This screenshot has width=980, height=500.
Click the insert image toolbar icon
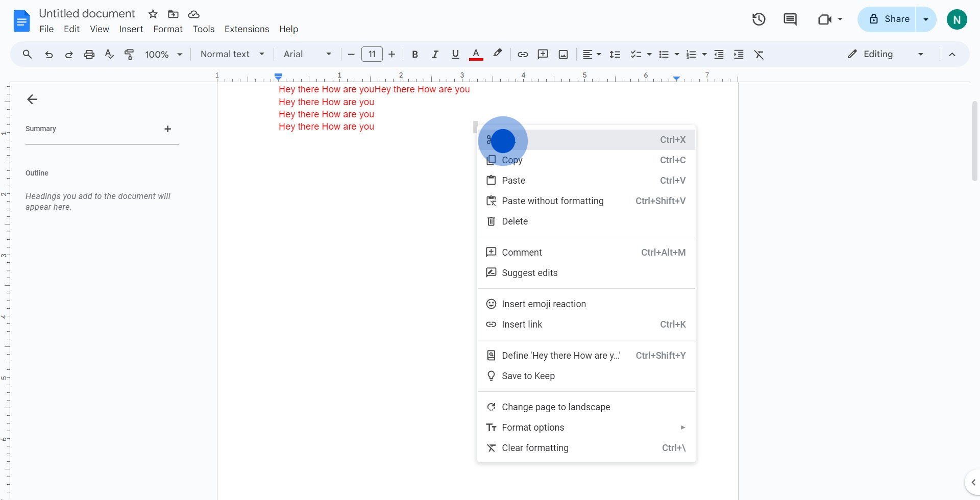563,54
